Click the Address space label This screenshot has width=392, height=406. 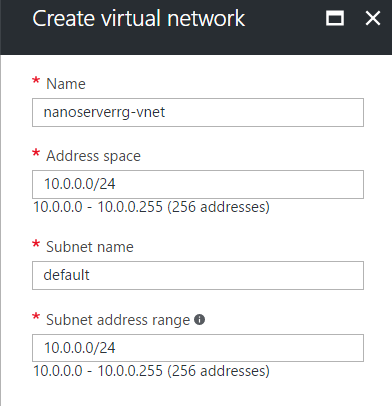93,156
